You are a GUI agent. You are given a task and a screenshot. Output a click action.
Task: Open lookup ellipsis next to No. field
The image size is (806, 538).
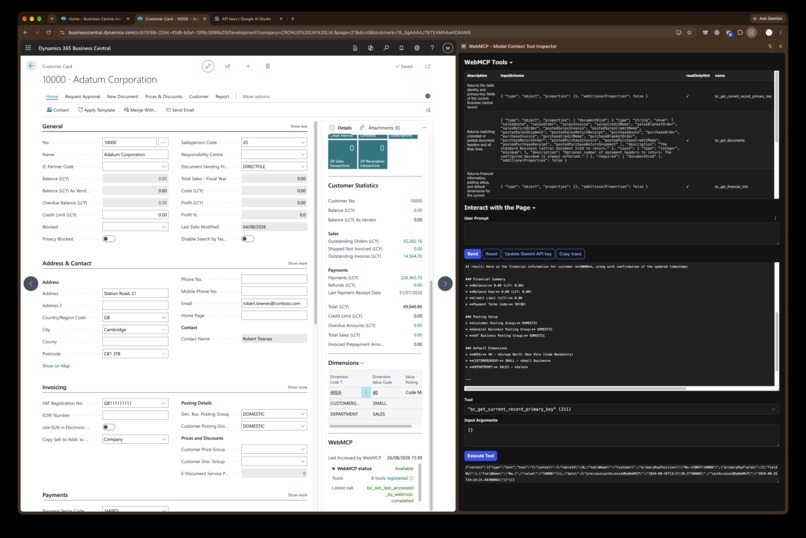(x=163, y=142)
